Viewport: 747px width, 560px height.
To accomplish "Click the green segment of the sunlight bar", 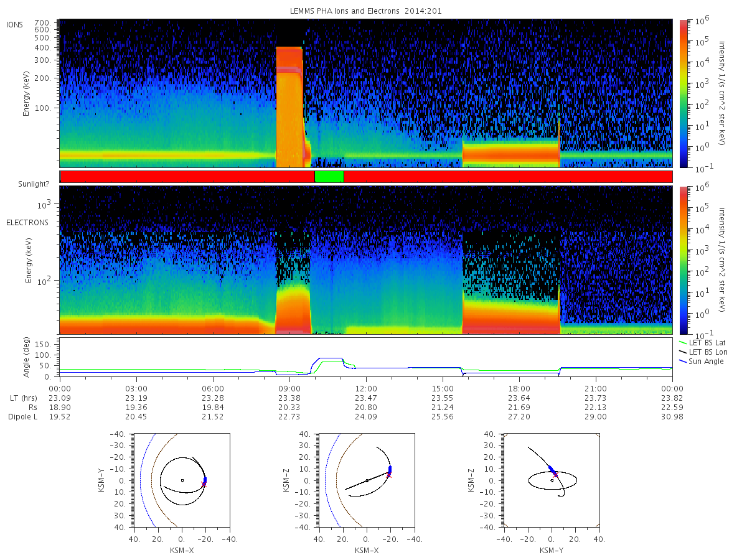I will click(x=329, y=177).
